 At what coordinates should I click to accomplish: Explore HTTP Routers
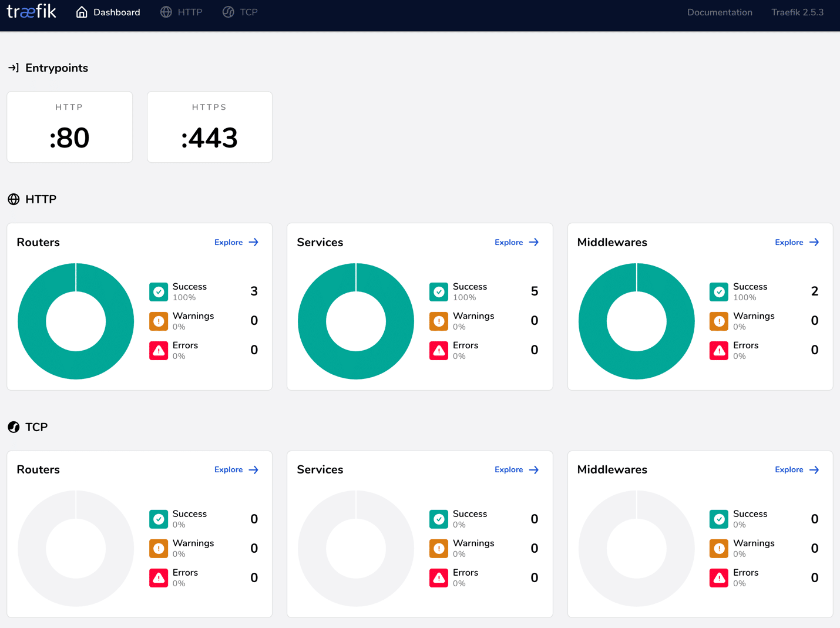237,242
